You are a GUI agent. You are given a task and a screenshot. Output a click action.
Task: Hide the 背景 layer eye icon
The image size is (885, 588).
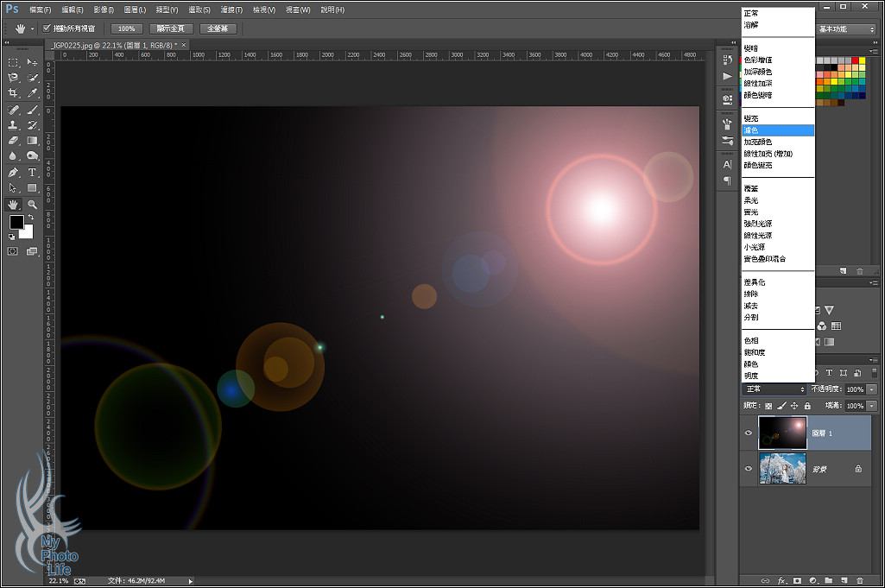click(749, 468)
